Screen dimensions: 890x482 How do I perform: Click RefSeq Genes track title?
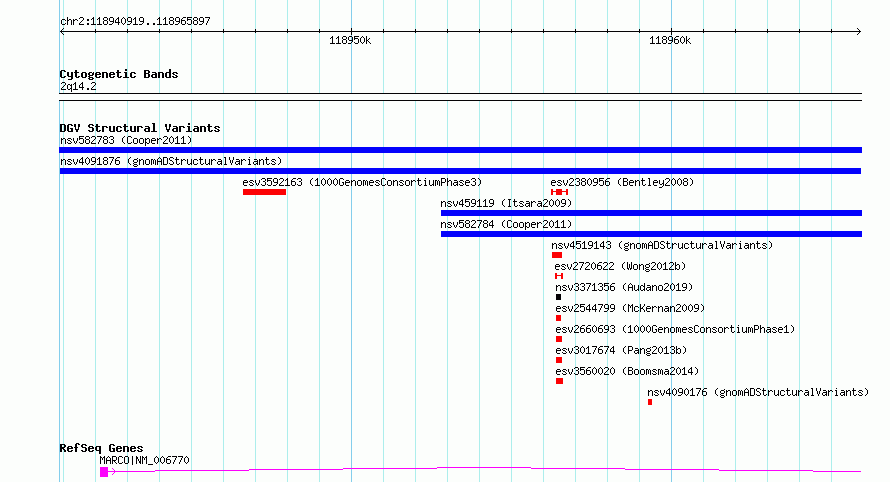point(101,448)
